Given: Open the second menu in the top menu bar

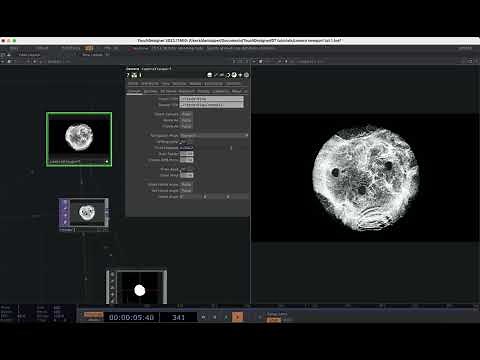Looking at the screenshot, I should click(x=42, y=48).
